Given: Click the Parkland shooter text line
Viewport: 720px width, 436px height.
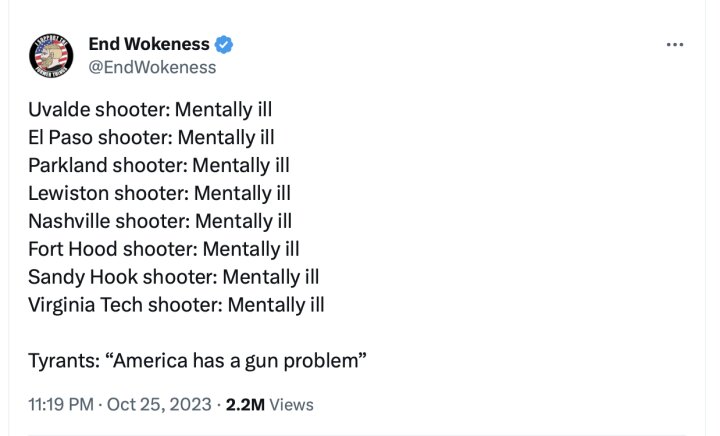Looking at the screenshot, I should (x=159, y=165).
